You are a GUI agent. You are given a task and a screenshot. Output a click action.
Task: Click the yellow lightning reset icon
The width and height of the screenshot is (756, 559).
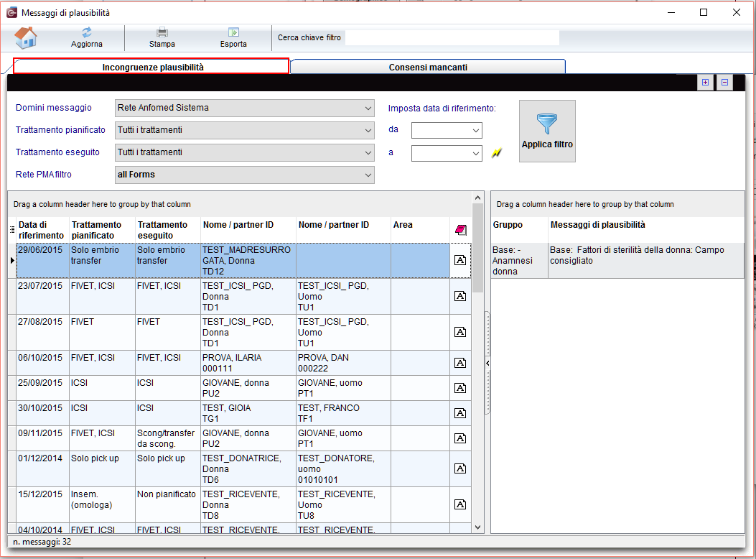click(x=497, y=153)
